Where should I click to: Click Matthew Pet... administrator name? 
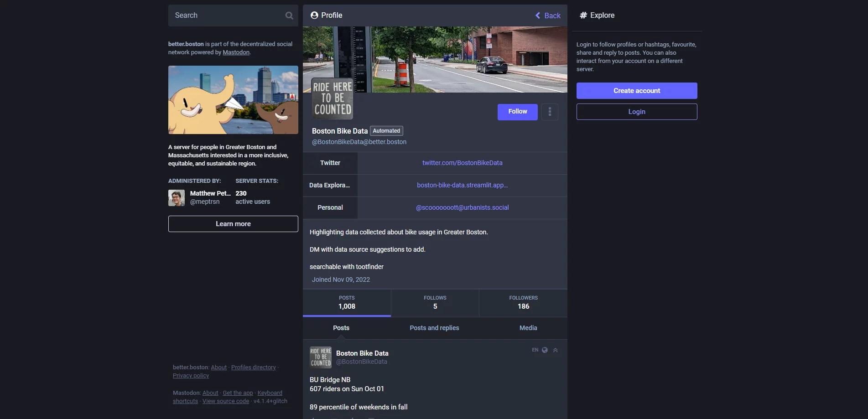point(210,193)
